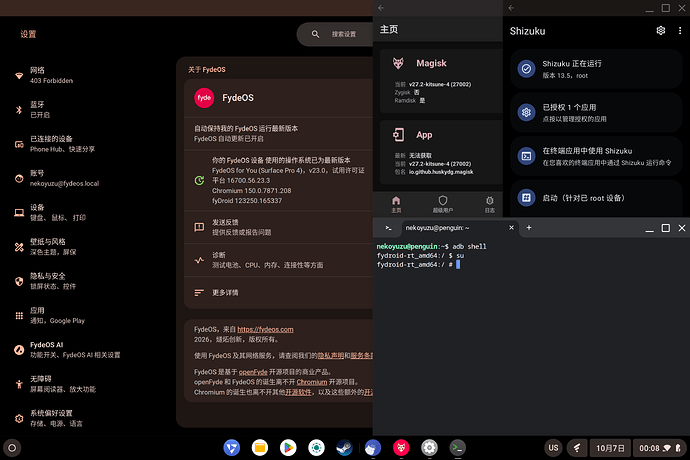Open the openFyde link
The height and width of the screenshot is (460, 690).
253,372
